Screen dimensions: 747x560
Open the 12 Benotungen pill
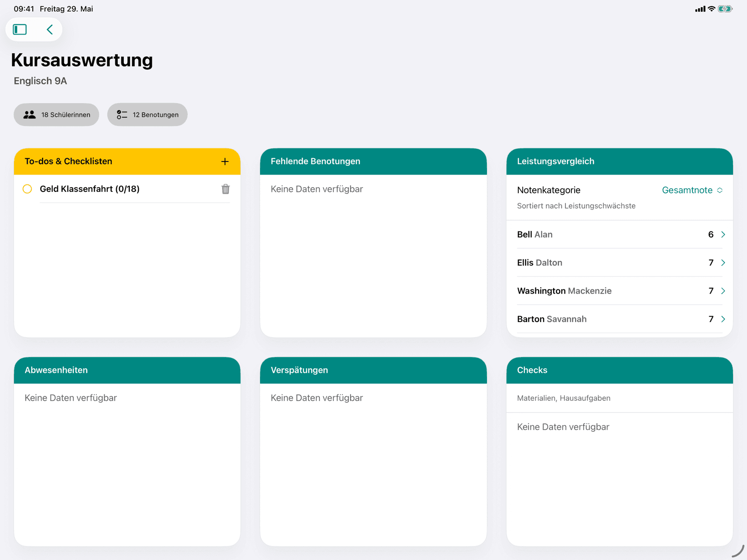coord(148,115)
